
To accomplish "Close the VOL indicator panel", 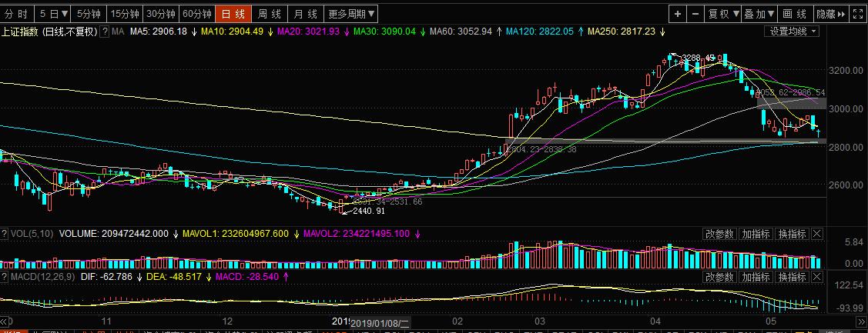I will (x=817, y=234).
